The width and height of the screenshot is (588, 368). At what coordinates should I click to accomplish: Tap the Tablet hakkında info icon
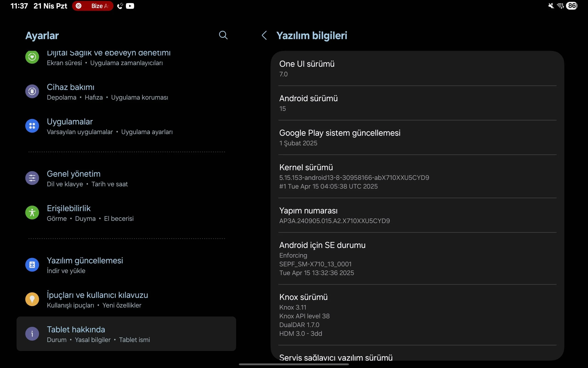click(32, 334)
